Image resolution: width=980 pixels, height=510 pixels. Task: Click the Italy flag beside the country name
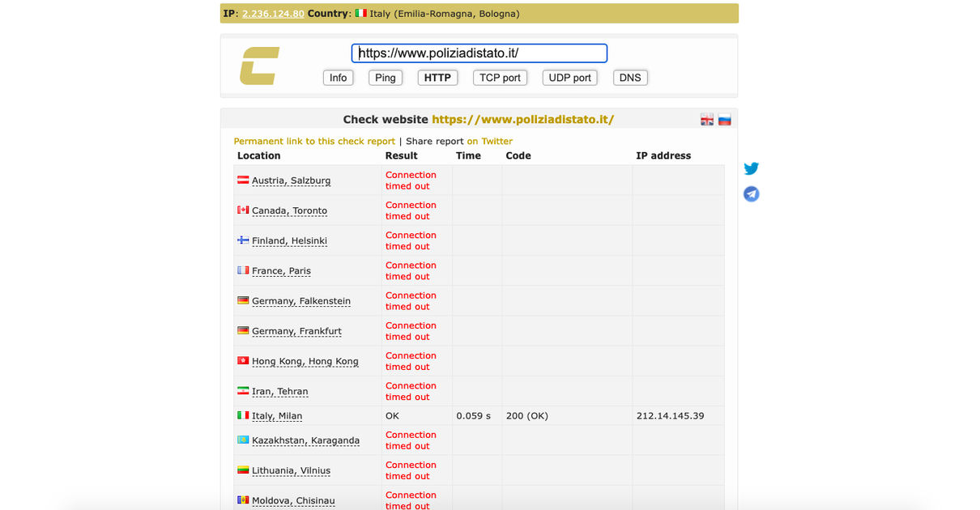click(x=361, y=13)
